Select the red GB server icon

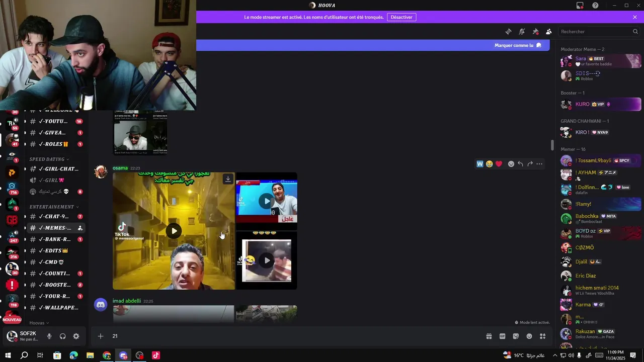point(12,220)
